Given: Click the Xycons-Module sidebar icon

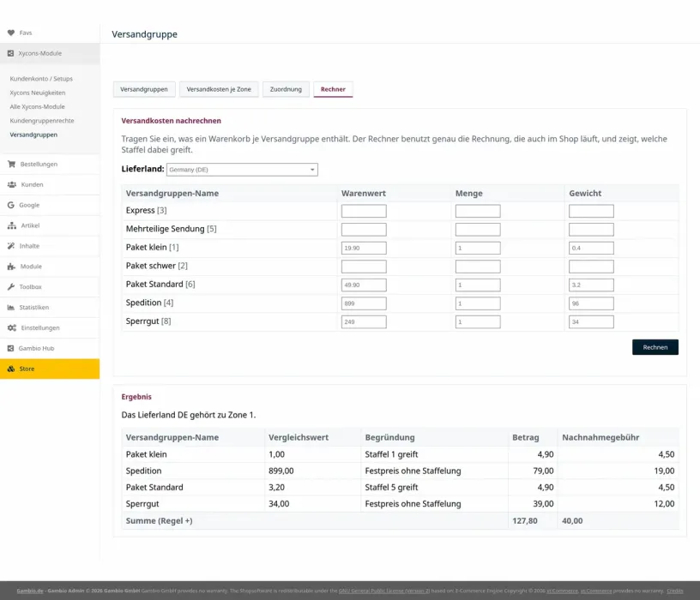Looking at the screenshot, I should 10,53.
